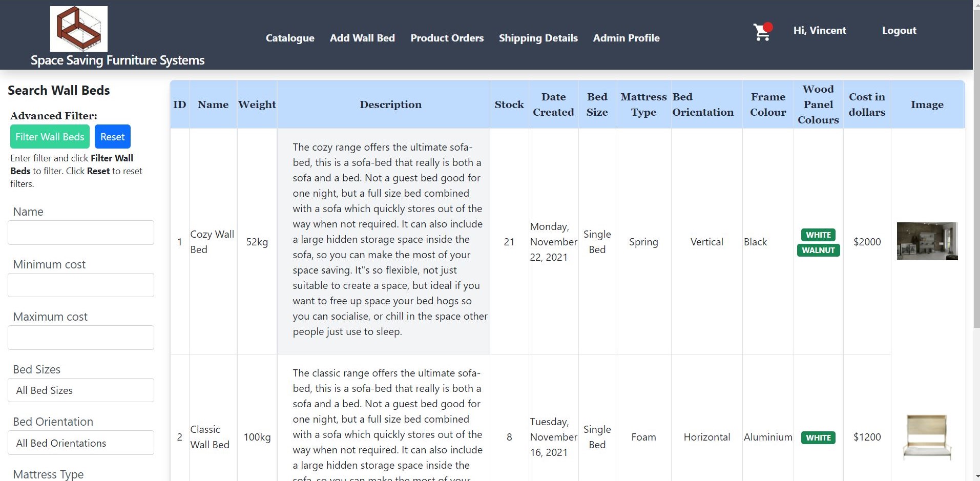Open Product Orders in navigation
980x481 pixels.
(x=447, y=38)
